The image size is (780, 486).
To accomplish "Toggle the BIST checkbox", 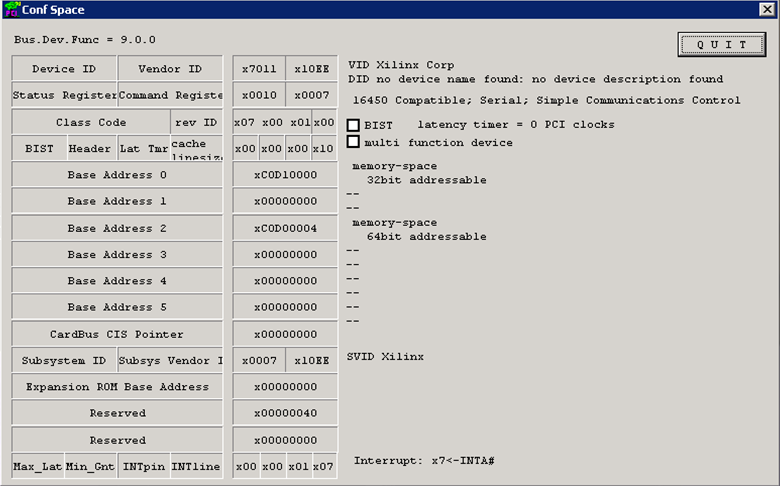I will coord(353,125).
